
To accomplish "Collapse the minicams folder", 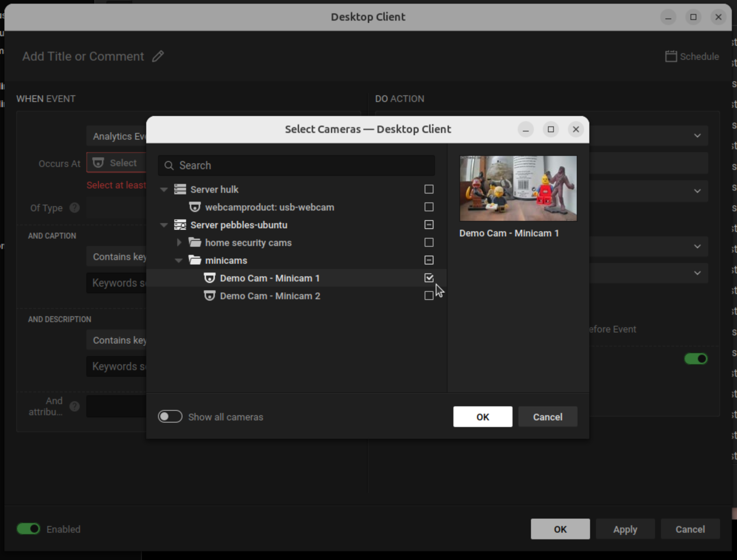I will coord(179,260).
